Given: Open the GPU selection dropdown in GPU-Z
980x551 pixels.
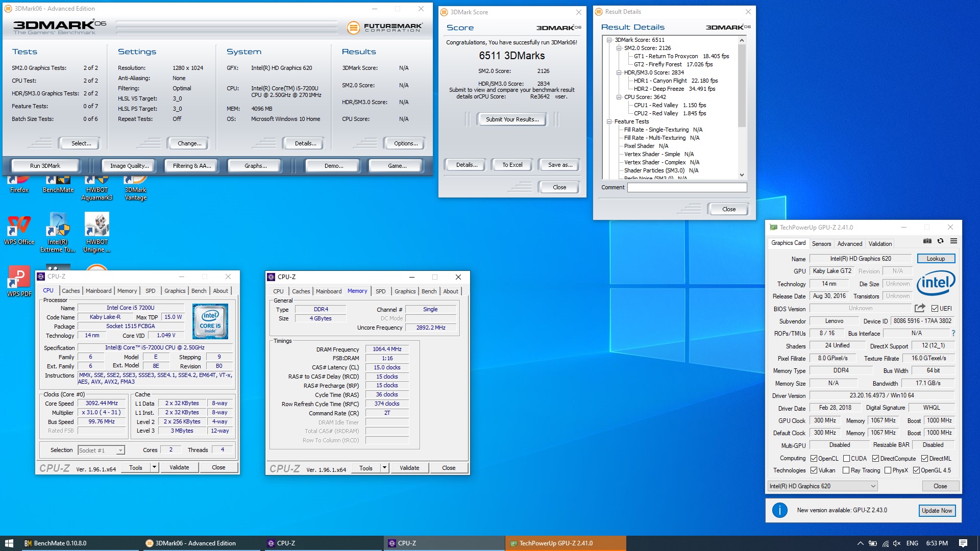Looking at the screenshot, I should point(822,486).
